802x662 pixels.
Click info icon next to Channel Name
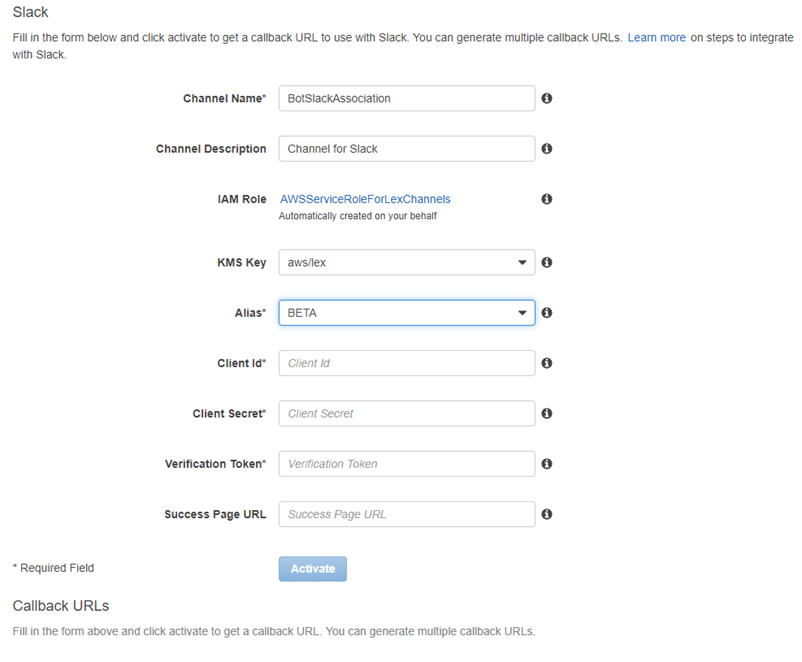[x=547, y=99]
